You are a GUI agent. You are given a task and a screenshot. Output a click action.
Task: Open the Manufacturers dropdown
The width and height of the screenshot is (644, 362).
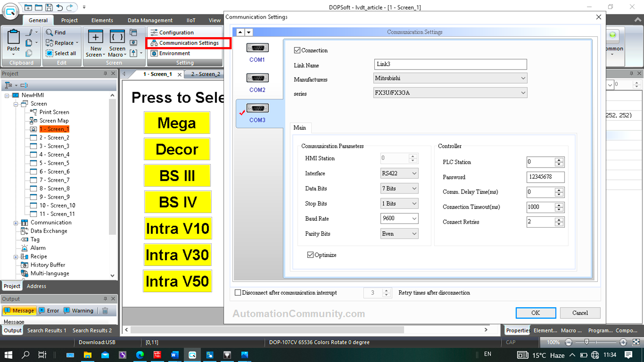[523, 78]
